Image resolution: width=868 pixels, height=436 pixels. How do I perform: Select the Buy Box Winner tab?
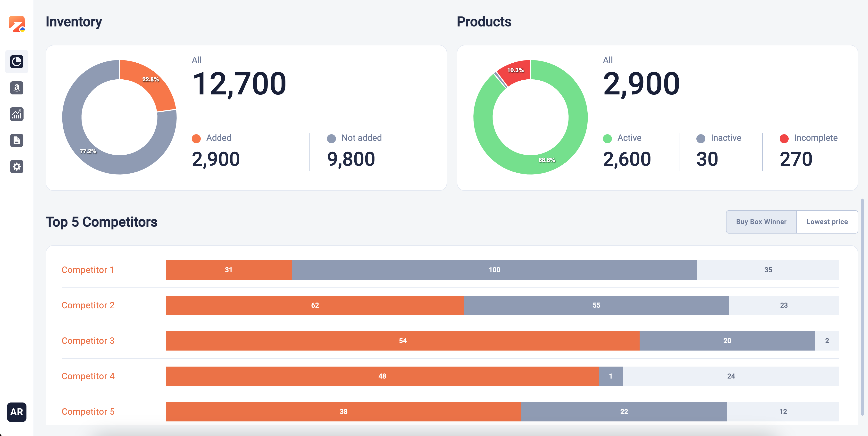click(761, 222)
